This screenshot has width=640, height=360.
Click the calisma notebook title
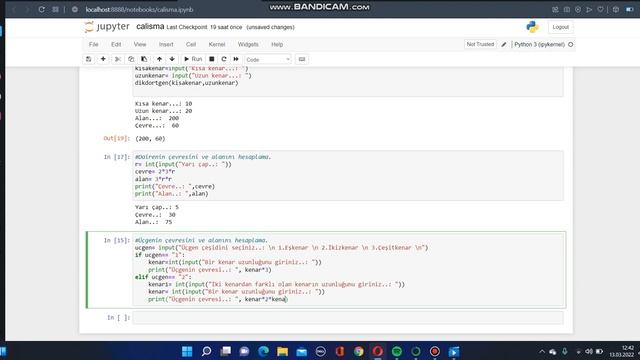[x=150, y=27]
